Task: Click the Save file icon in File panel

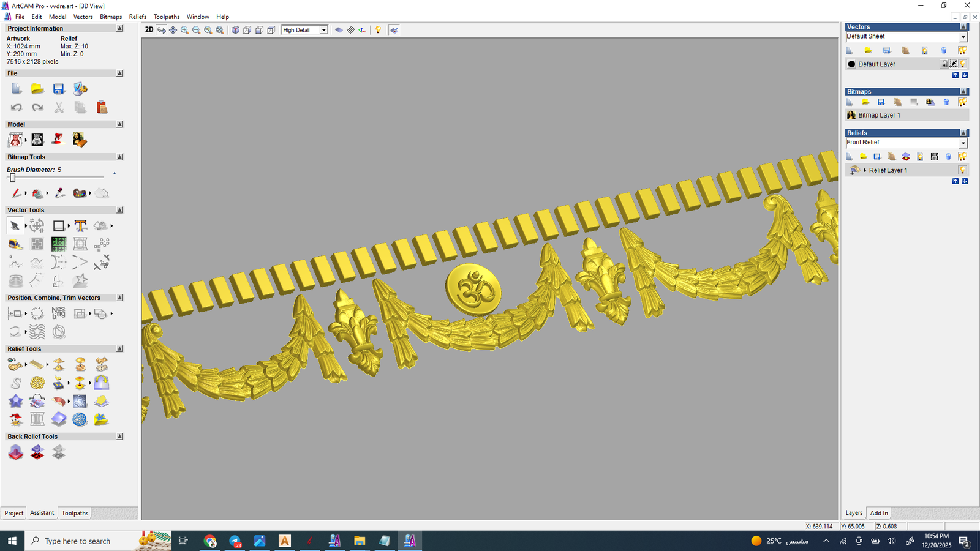Action: click(x=59, y=89)
